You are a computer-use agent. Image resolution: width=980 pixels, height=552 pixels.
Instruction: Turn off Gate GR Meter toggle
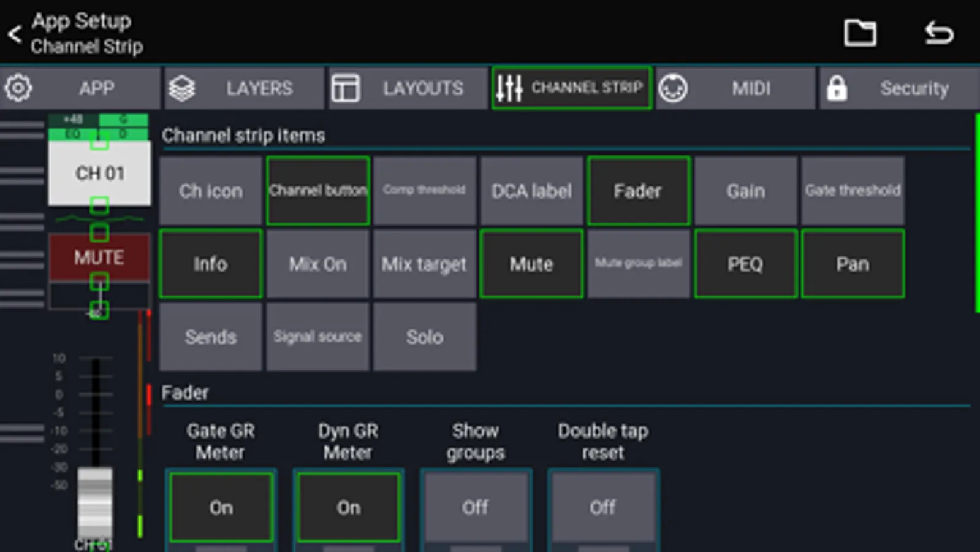click(x=221, y=507)
